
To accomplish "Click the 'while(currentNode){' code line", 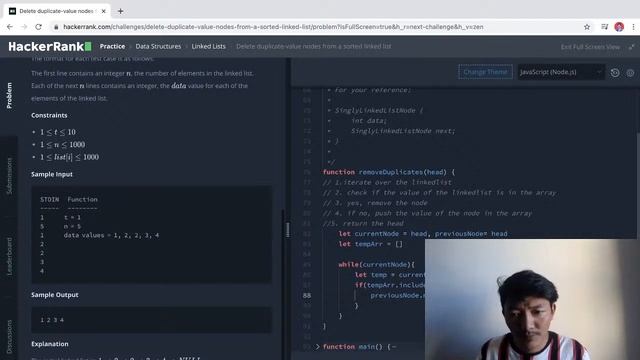I will (376, 264).
